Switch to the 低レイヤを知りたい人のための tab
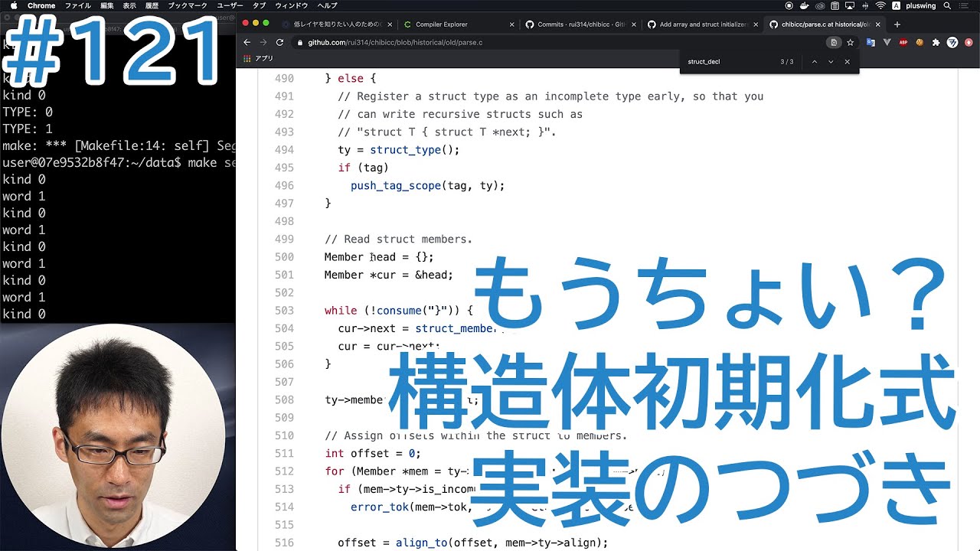This screenshot has width=980, height=551. 337,24
